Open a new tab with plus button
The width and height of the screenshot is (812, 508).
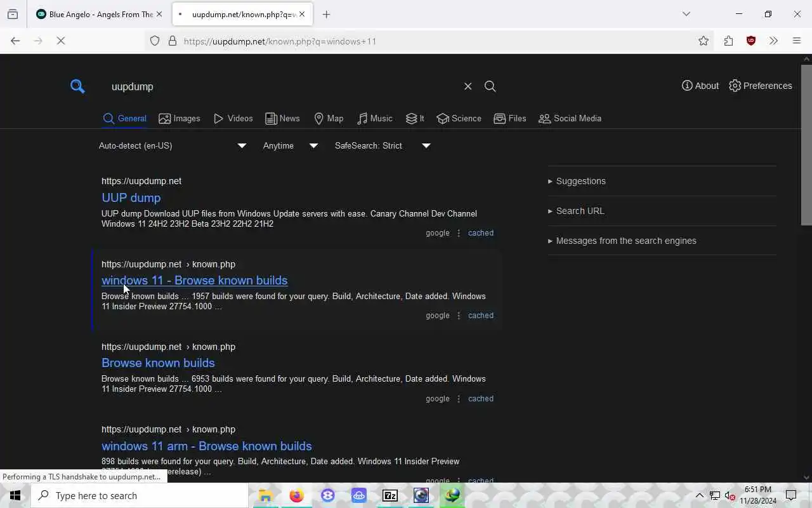[327, 14]
